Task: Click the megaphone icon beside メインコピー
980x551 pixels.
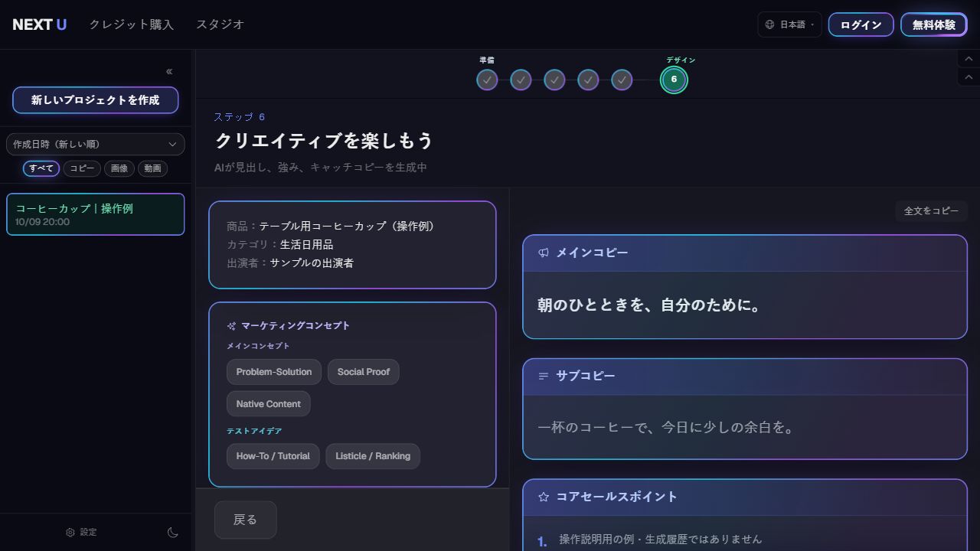Action: 544,253
